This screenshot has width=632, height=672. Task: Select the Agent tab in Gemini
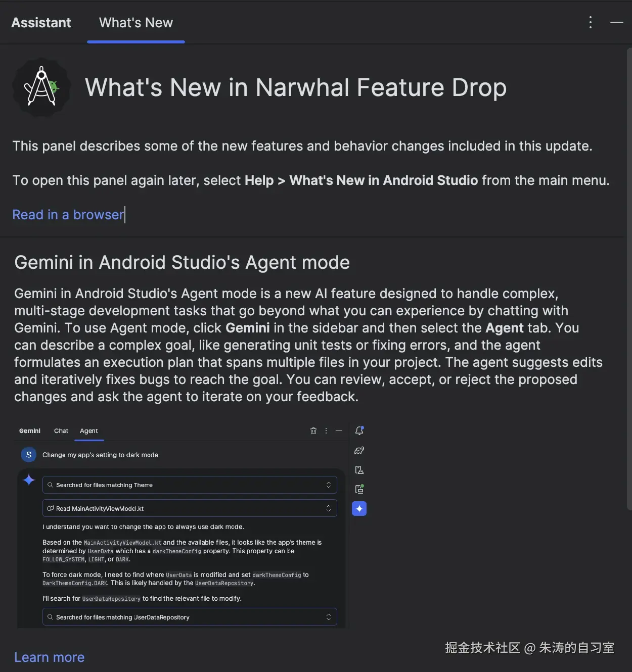click(89, 431)
